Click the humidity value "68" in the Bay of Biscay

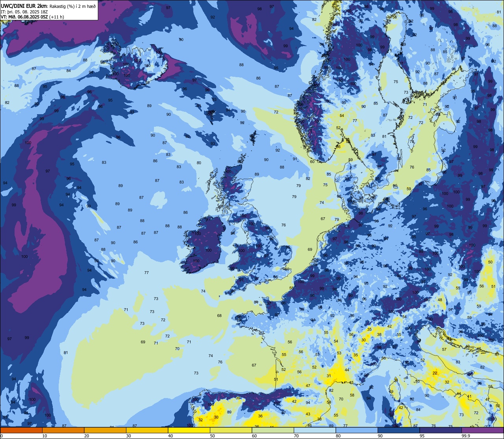point(219,316)
